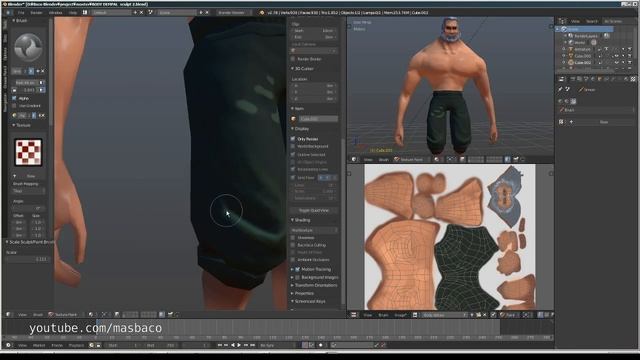The height and width of the screenshot is (360, 640).
Task: Adjust the Scale slider in Scale Sculpt/Paint Brush
Action: click(28, 259)
